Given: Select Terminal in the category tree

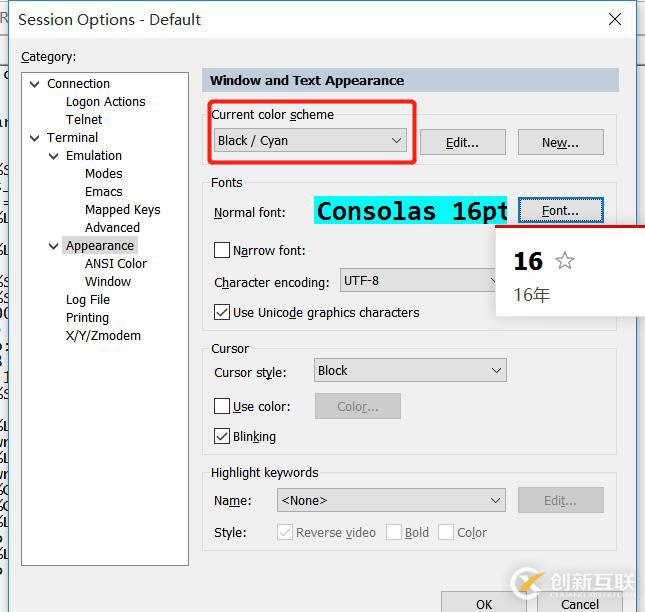Looking at the screenshot, I should point(72,138).
